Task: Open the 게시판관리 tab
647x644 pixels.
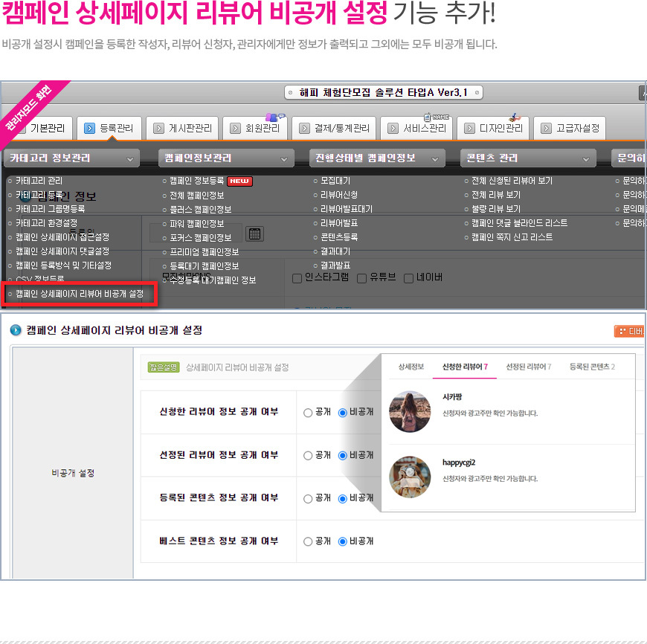Action: pos(182,129)
